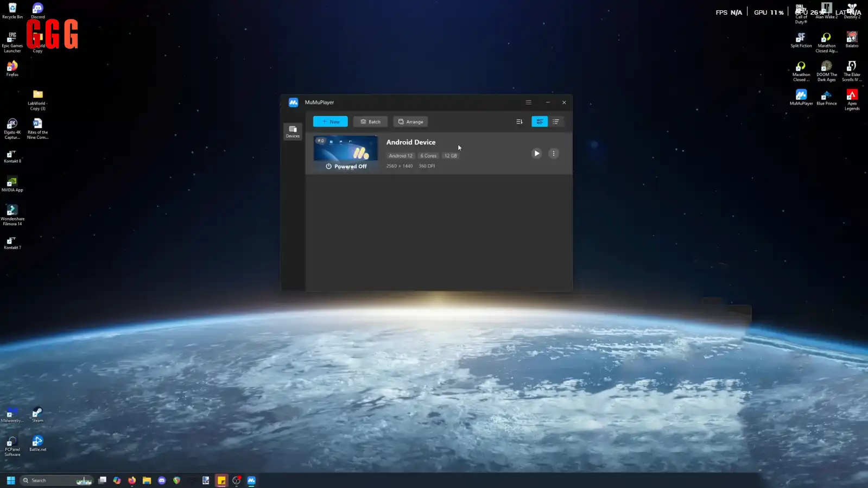Screen dimensions: 868x488
Task: Open Sticky Notes from the taskbar
Action: pos(221,480)
